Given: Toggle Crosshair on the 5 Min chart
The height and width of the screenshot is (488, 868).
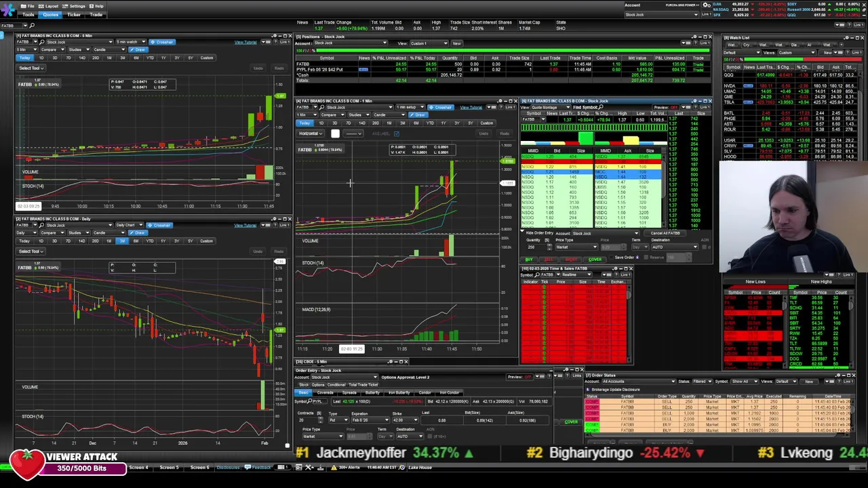Looking at the screenshot, I should click(162, 42).
